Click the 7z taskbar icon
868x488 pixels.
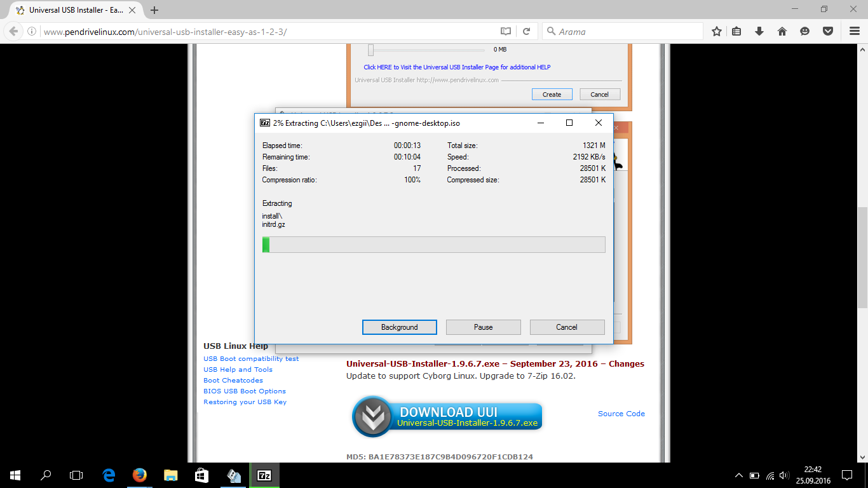[x=264, y=475]
